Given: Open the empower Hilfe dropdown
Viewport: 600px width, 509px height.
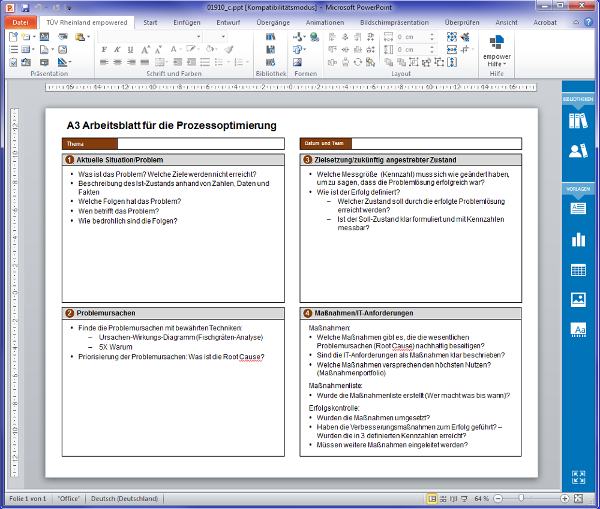Looking at the screenshot, I should (497, 62).
